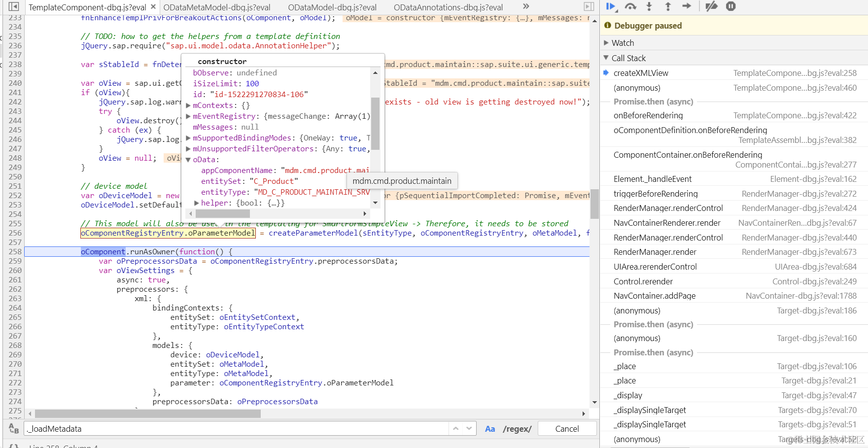Click the code editor horizontal scrollbar thumb
Image resolution: width=868 pixels, height=448 pixels.
148,414
